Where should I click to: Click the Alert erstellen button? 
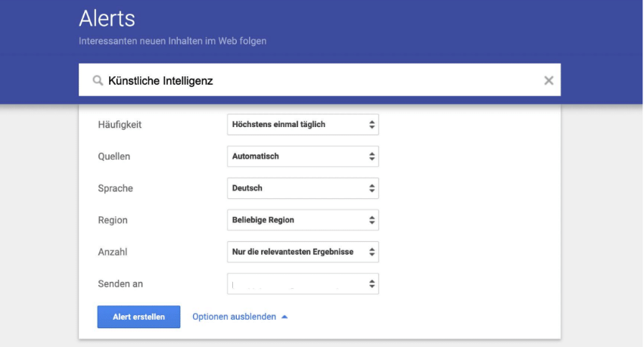click(138, 317)
